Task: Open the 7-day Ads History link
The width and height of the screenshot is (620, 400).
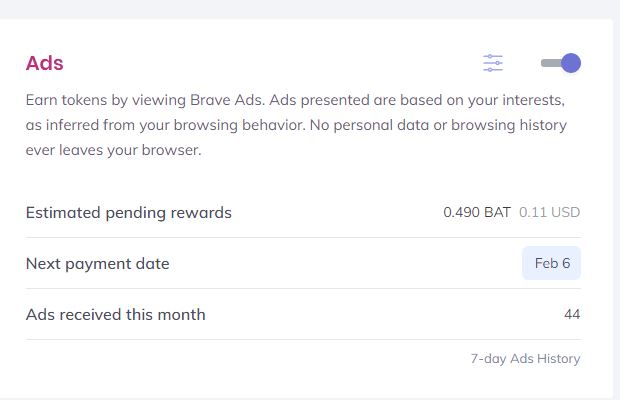Action: tap(525, 358)
